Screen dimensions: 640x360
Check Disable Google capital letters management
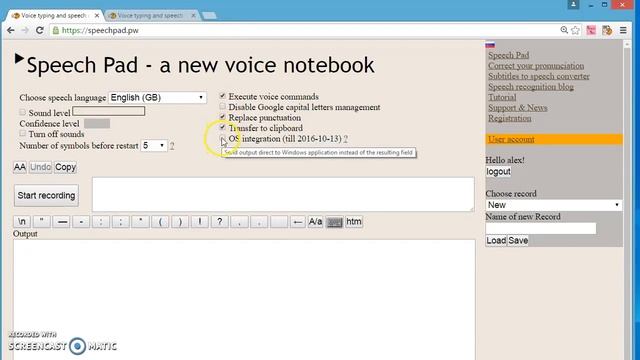coord(222,106)
